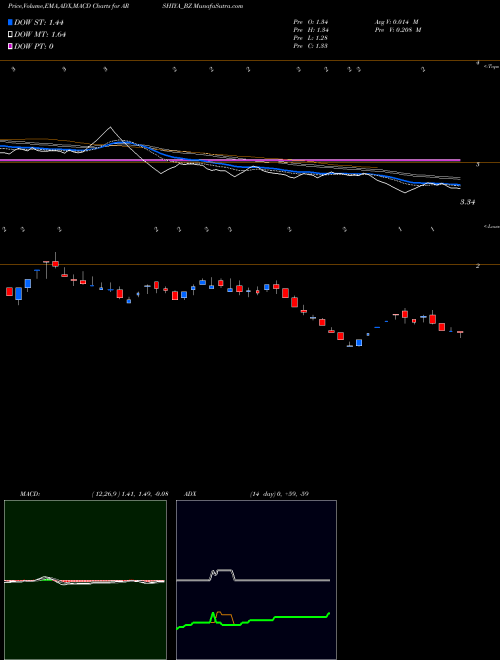Click the axis label '3' beside the magenta line
The height and width of the screenshot is (660, 500).
click(x=478, y=164)
